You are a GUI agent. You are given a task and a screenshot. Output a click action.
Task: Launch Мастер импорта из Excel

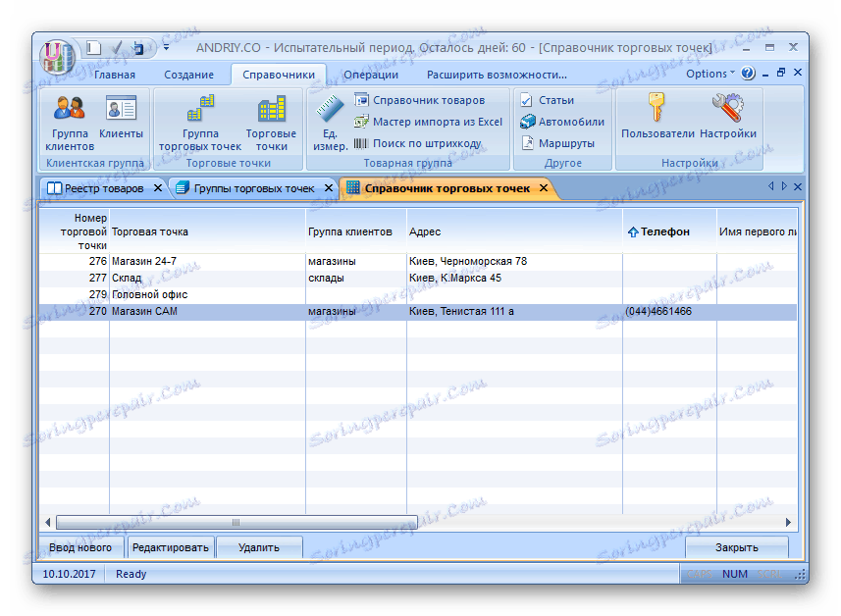429,122
